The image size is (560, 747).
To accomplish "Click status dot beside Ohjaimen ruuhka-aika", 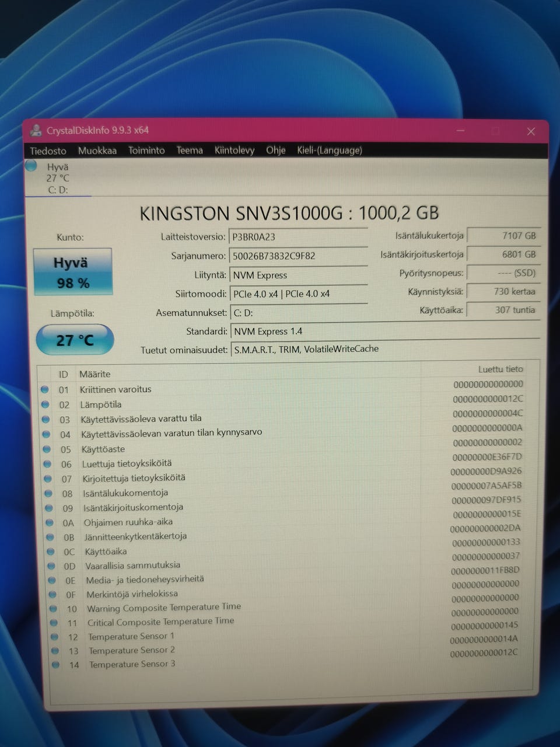I will (x=50, y=522).
